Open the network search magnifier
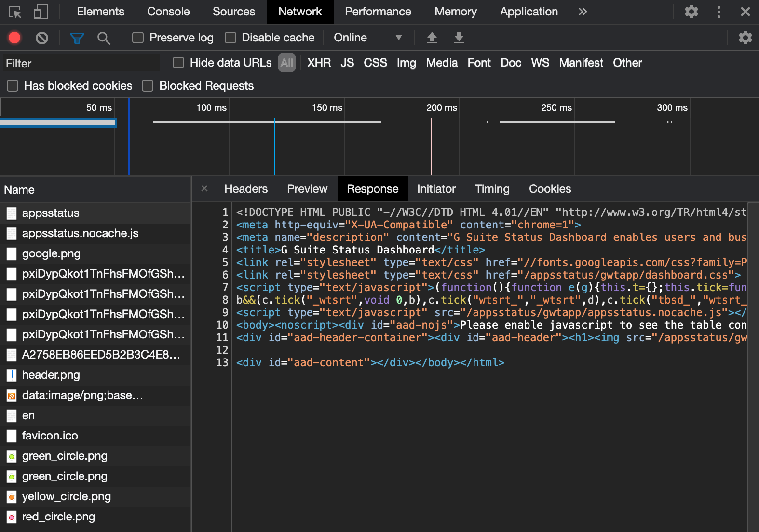The image size is (759, 532). 104,38
